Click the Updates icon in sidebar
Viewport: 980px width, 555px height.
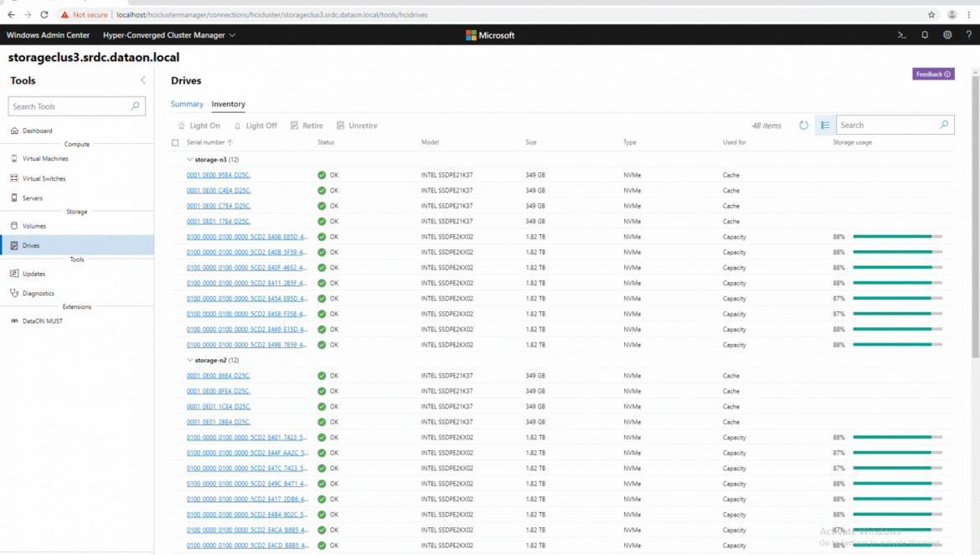pos(14,274)
